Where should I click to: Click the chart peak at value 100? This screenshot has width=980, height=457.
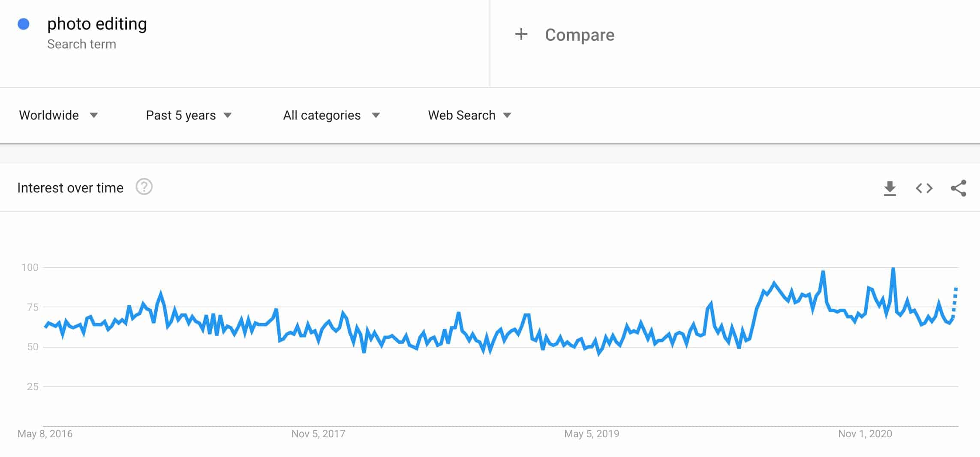pos(893,269)
